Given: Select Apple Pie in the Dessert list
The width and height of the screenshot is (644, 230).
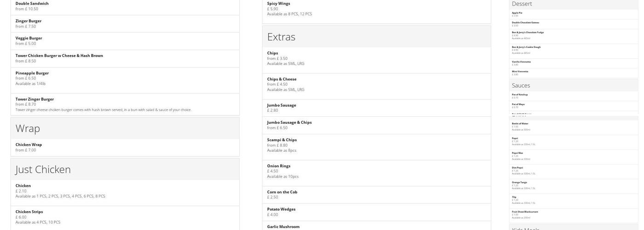Looking at the screenshot, I should (517, 13).
